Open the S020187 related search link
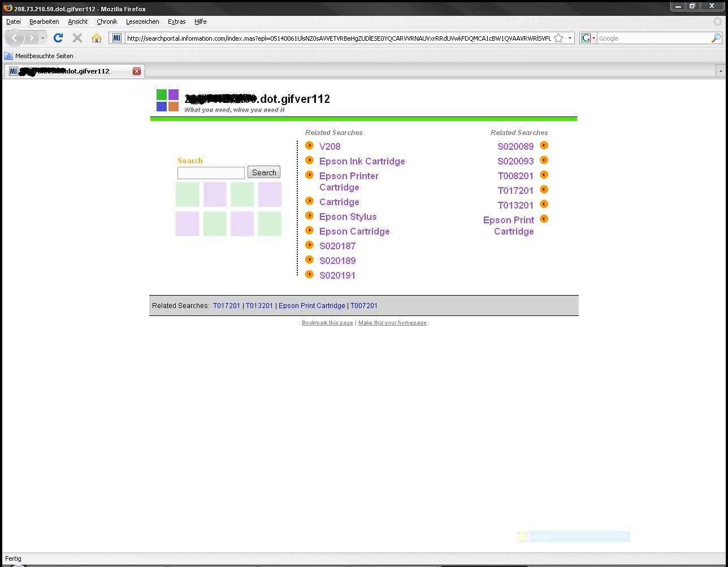 [337, 246]
